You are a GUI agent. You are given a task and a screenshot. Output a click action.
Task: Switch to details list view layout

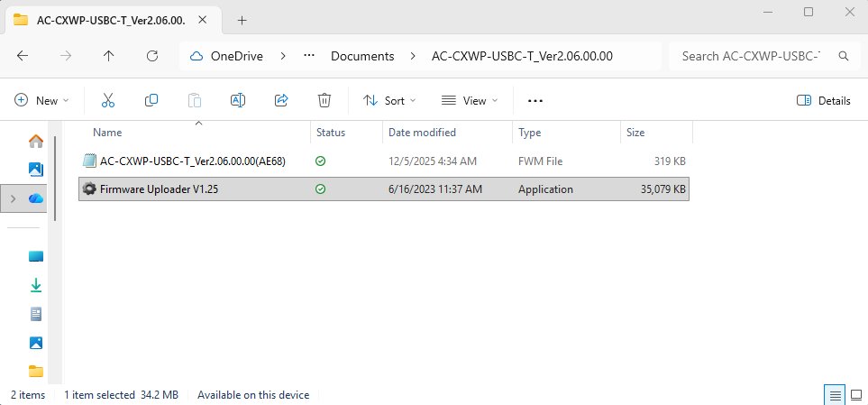click(x=836, y=395)
